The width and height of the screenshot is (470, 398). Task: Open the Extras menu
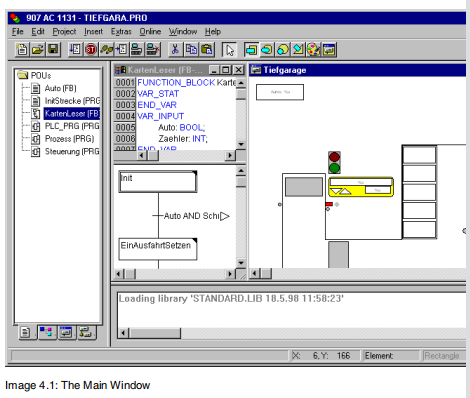coord(121,32)
